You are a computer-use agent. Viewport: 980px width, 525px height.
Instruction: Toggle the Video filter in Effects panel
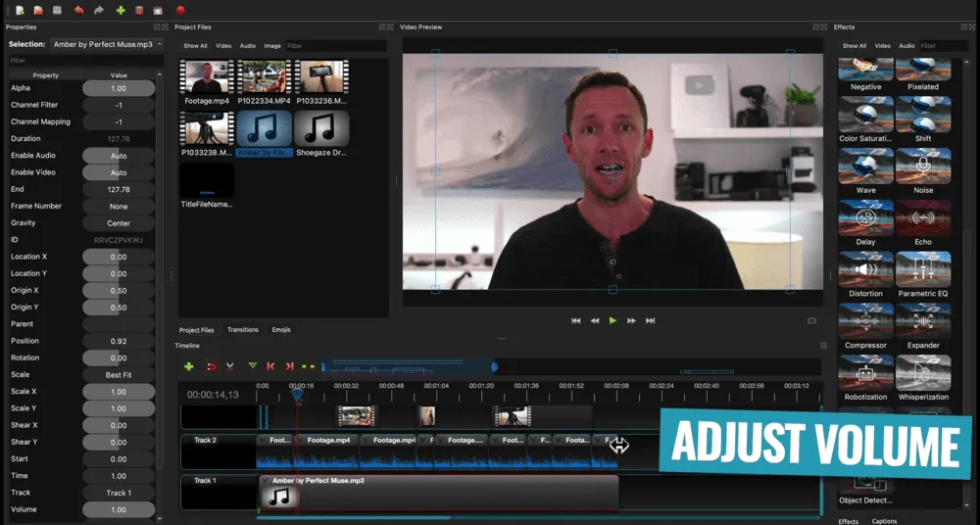(882, 46)
